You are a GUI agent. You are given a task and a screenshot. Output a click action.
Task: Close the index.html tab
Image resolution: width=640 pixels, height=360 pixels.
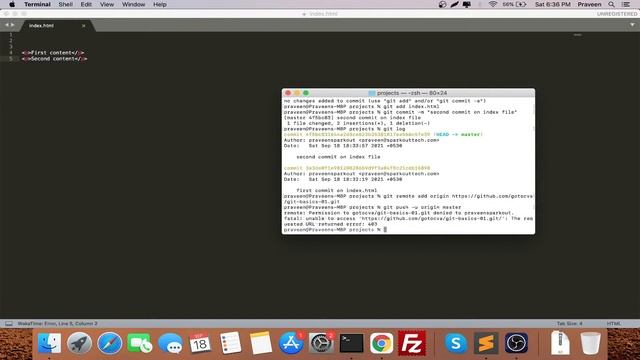[84, 26]
